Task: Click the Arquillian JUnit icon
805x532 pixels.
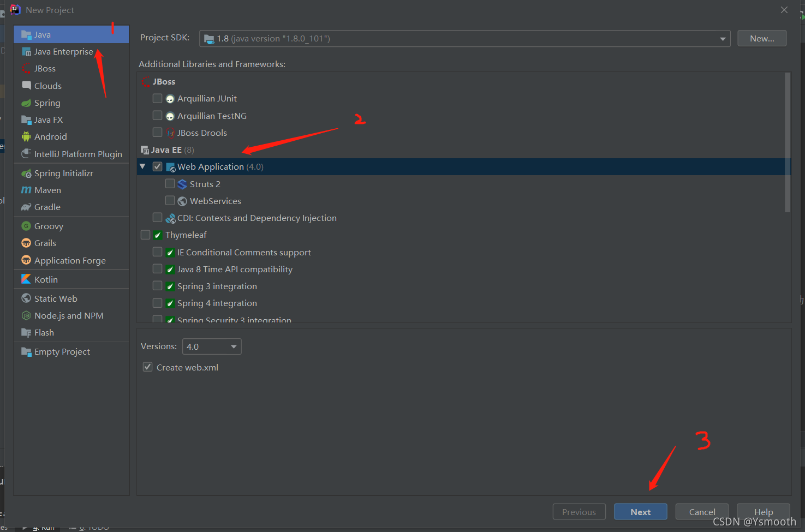Action: pyautogui.click(x=170, y=99)
